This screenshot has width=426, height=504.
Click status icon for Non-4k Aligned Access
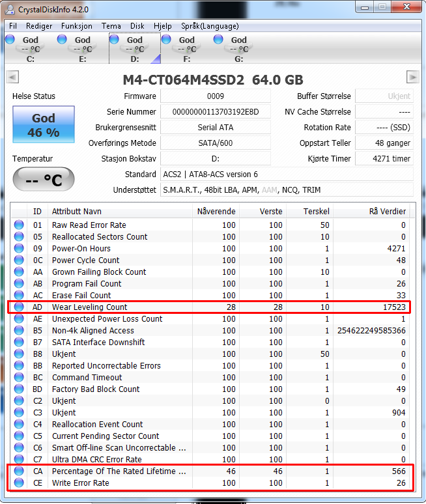point(19,330)
